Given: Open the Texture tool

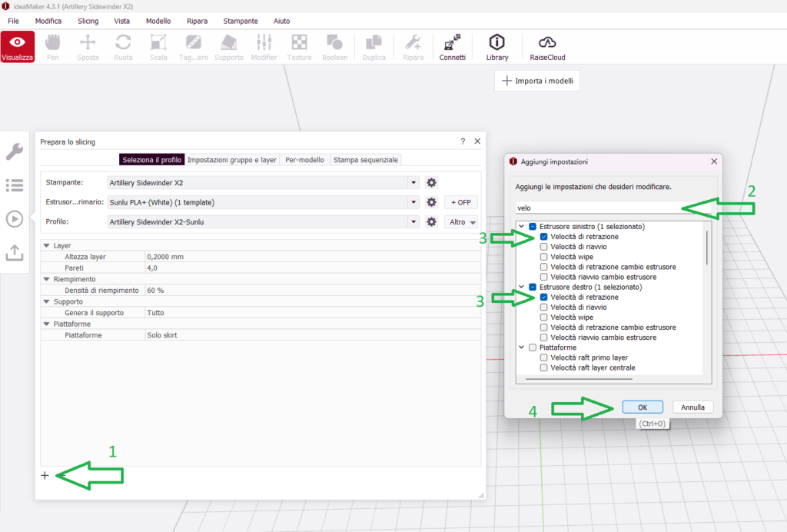Looking at the screenshot, I should click(x=299, y=47).
